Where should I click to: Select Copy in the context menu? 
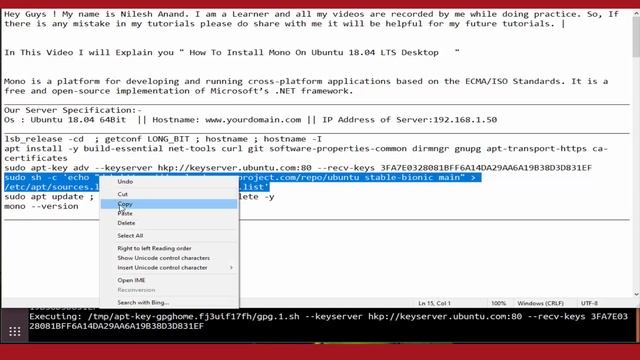[169, 204]
